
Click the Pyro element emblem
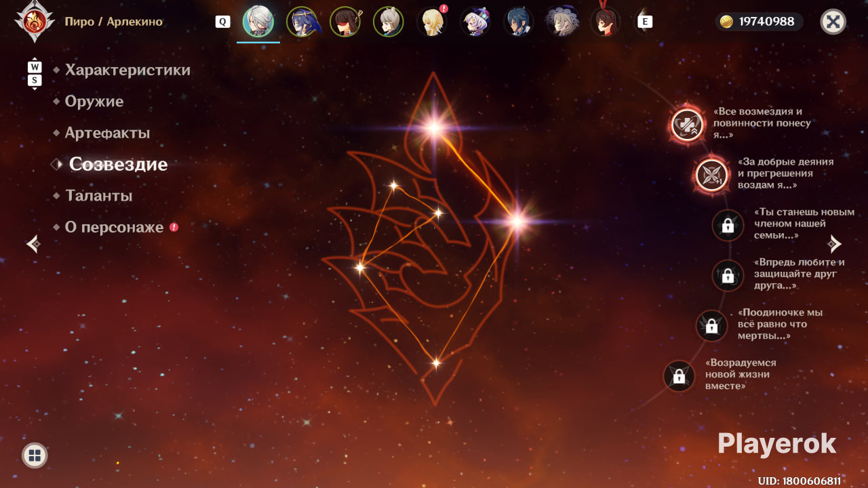[x=35, y=21]
